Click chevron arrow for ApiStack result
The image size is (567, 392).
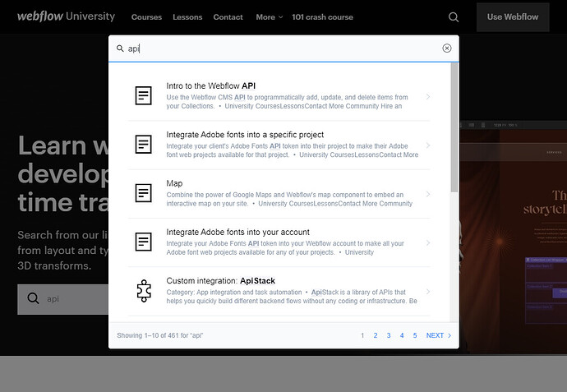pyautogui.click(x=428, y=292)
